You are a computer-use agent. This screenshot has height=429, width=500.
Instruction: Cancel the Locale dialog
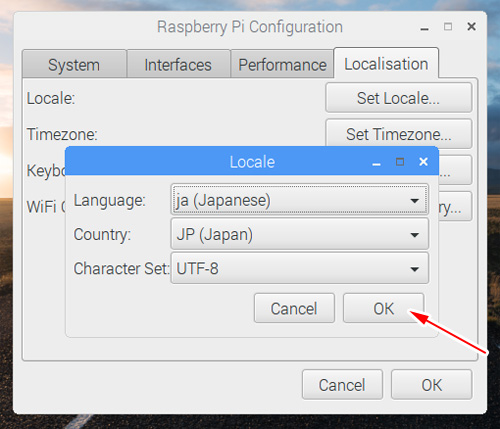tap(294, 308)
